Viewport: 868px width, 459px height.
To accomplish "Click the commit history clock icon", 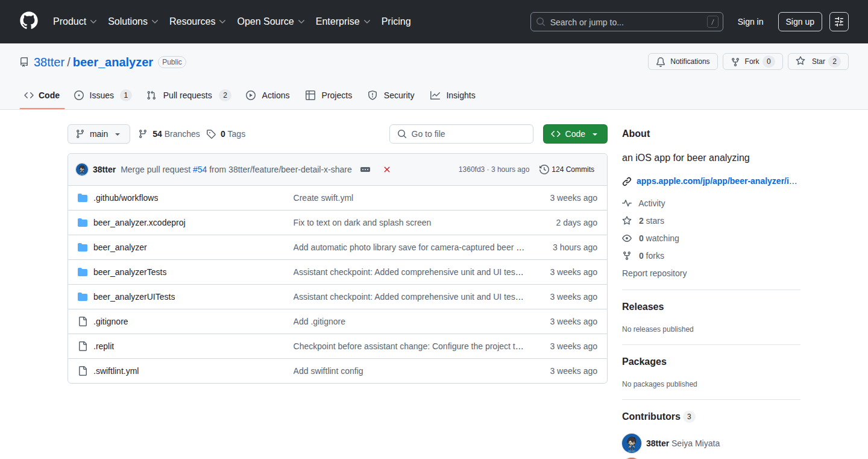I will (x=544, y=169).
